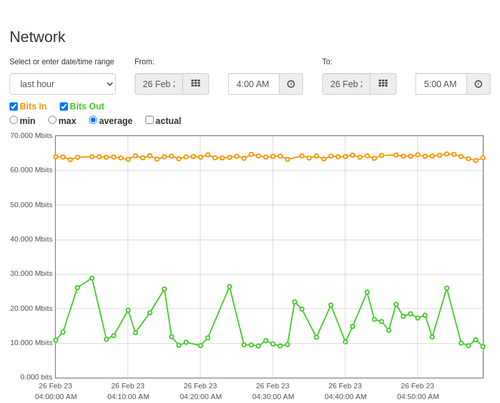Click the Select or enter date/time range label
This screenshot has height=403, width=500.
tap(62, 62)
